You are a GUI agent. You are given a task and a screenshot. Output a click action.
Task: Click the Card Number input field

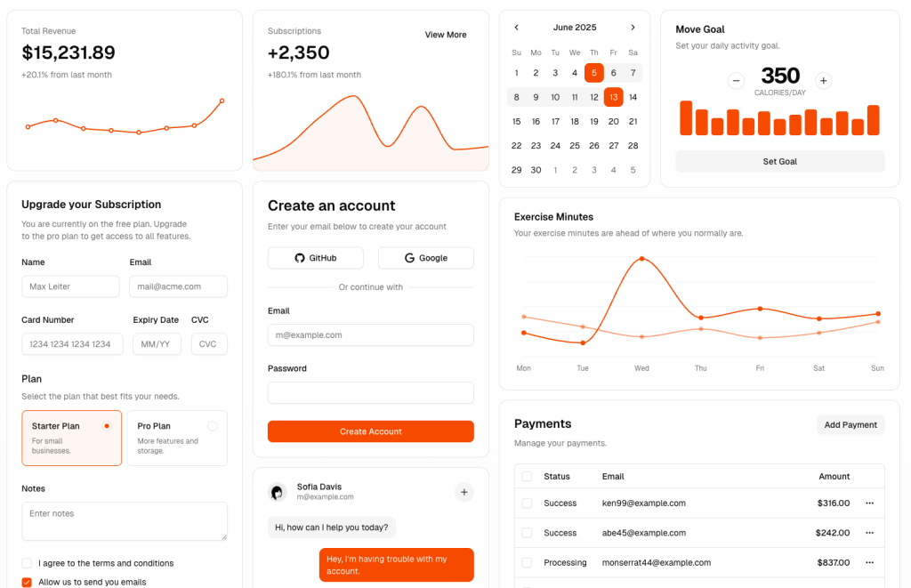72,344
